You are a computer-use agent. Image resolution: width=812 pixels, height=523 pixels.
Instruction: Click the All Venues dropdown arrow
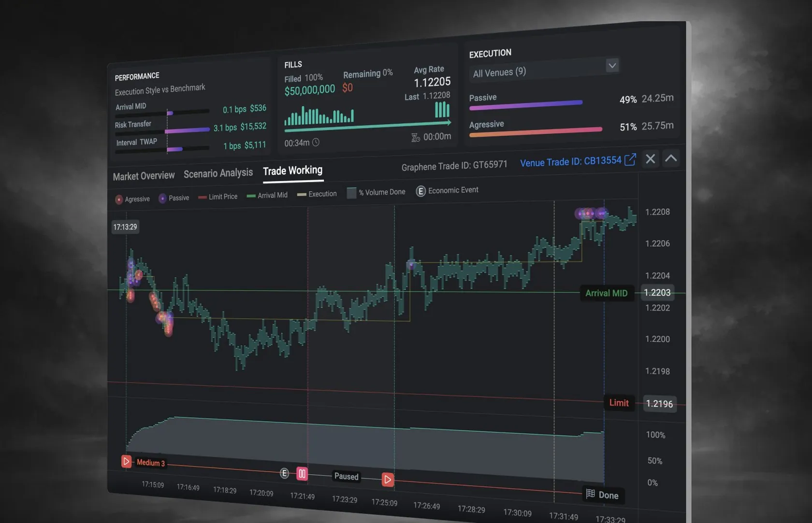coord(612,65)
